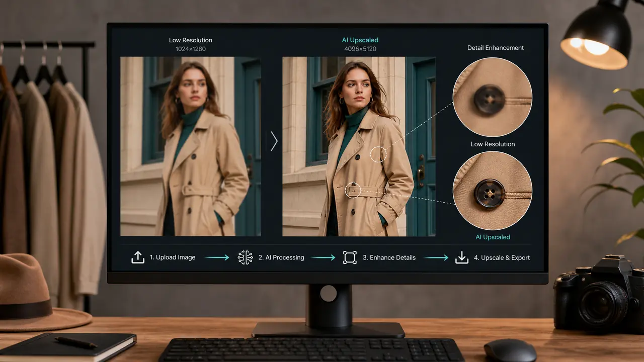Viewport: 644px width, 362px height.
Task: Open the '2. AI Processing' step
Action: pyautogui.click(x=281, y=257)
